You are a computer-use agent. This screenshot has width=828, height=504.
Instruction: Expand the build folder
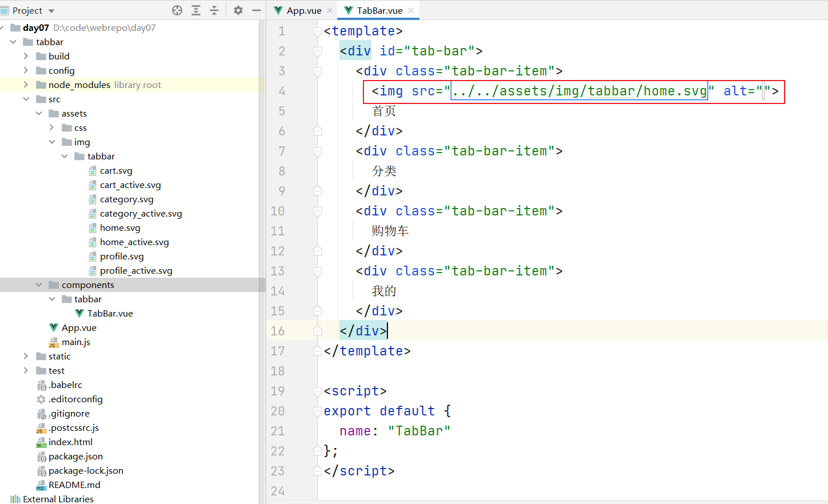[26, 56]
